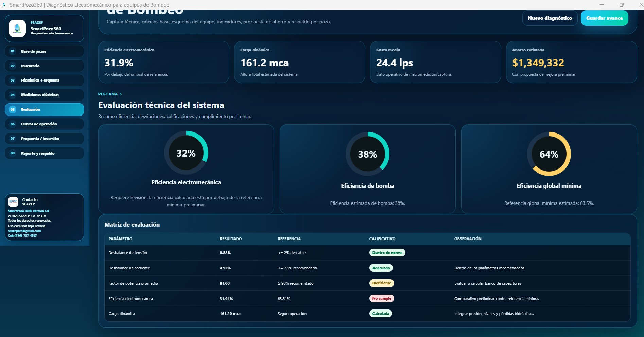The height and width of the screenshot is (337, 644).
Task: Go to Inventario section
Action: (x=45, y=66)
